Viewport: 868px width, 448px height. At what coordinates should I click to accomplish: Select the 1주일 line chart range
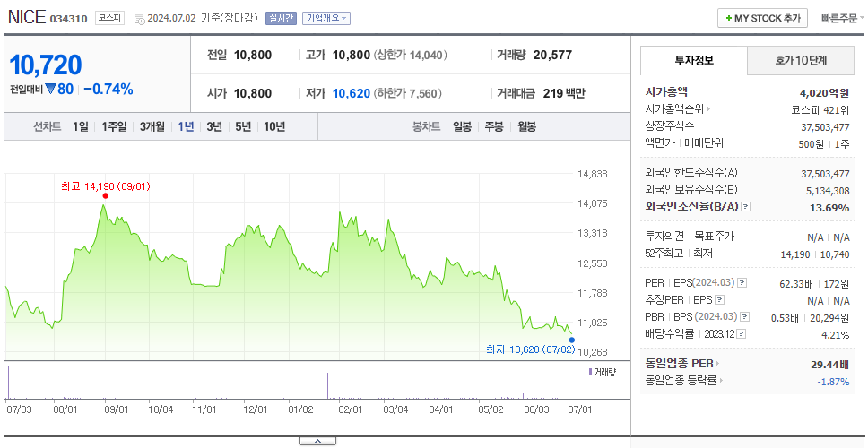114,126
